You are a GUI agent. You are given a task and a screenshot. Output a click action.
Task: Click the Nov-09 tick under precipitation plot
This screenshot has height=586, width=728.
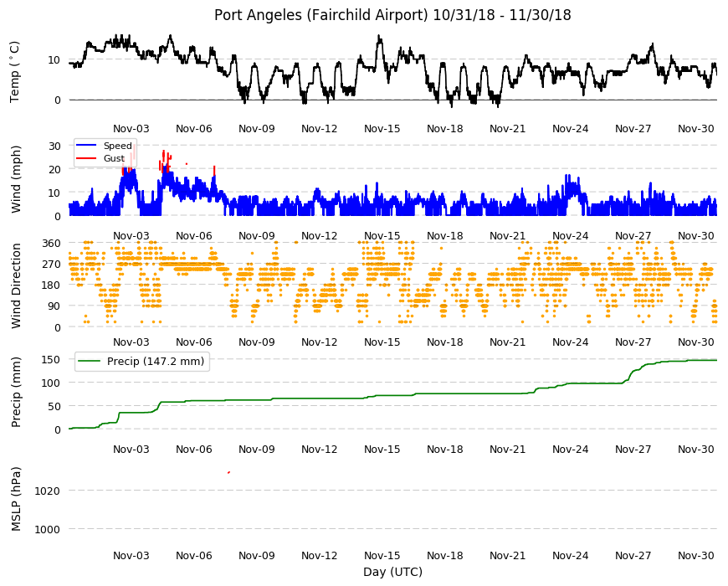click(256, 449)
